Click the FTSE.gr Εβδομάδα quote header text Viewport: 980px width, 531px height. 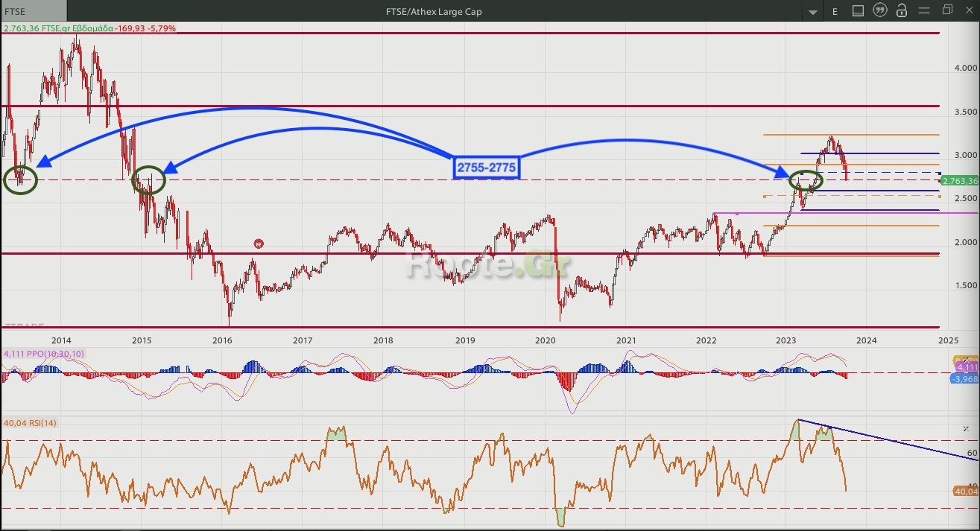click(x=89, y=28)
